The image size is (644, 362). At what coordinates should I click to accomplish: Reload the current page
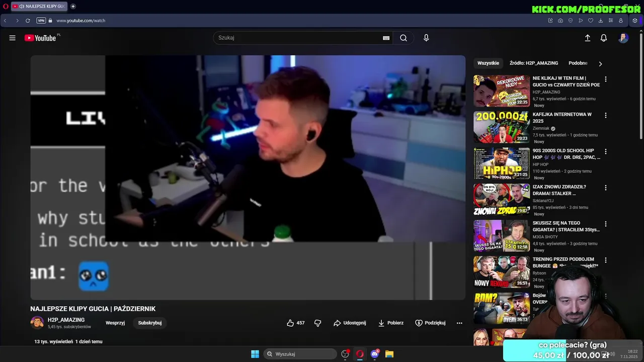tap(28, 21)
